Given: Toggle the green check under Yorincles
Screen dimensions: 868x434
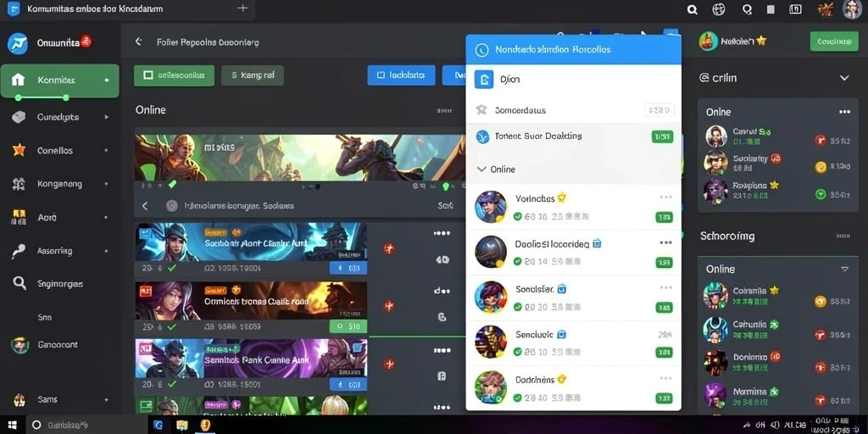Looking at the screenshot, I should click(x=518, y=216).
